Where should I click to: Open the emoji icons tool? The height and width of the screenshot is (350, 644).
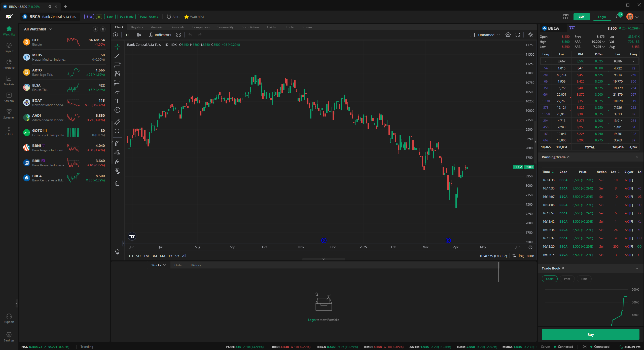click(x=117, y=110)
